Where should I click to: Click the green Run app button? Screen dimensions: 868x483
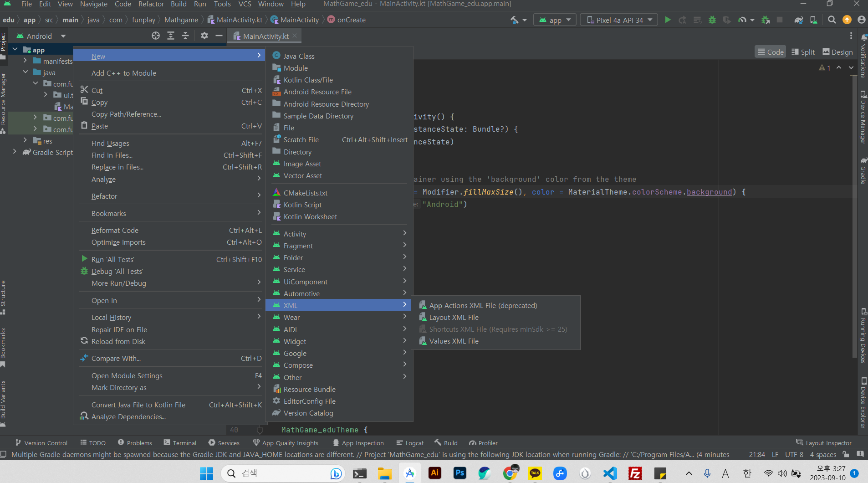pos(668,20)
